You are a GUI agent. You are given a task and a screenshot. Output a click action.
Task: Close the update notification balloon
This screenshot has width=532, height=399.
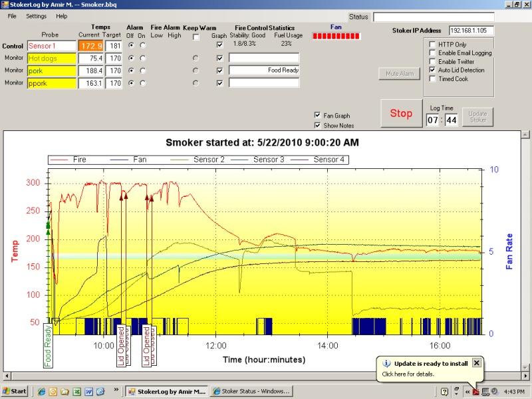(476, 363)
